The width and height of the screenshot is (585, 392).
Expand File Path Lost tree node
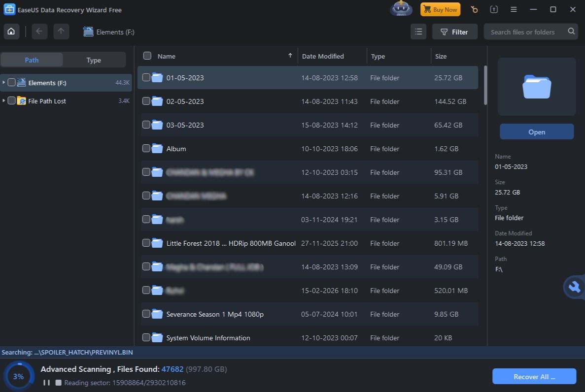(4, 101)
